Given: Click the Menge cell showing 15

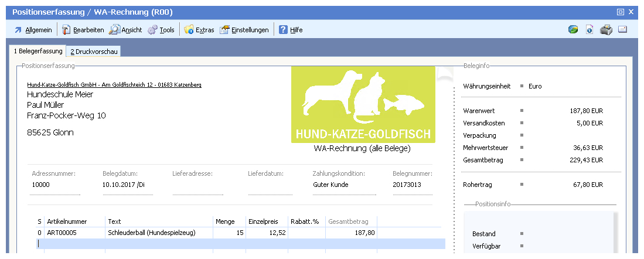Looking at the screenshot, I should tap(229, 233).
